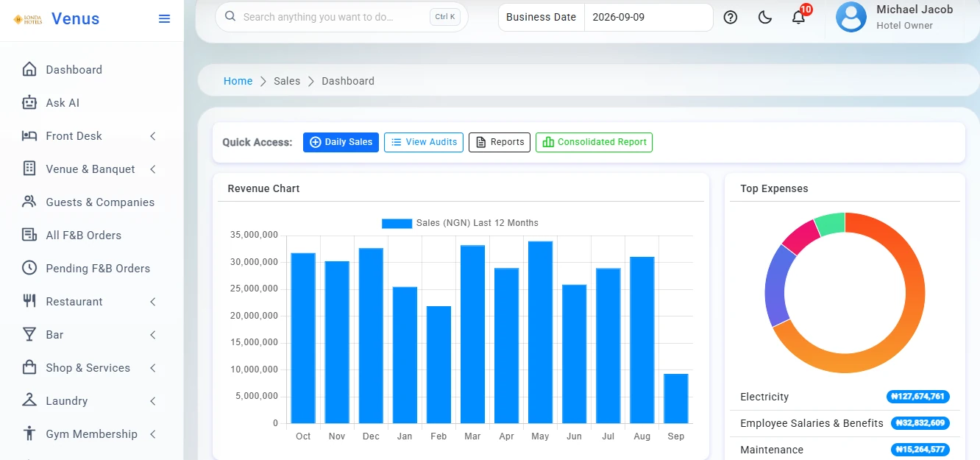Screen dimensions: 980x460
Task: Go to Home breadcrumb link
Action: click(238, 81)
